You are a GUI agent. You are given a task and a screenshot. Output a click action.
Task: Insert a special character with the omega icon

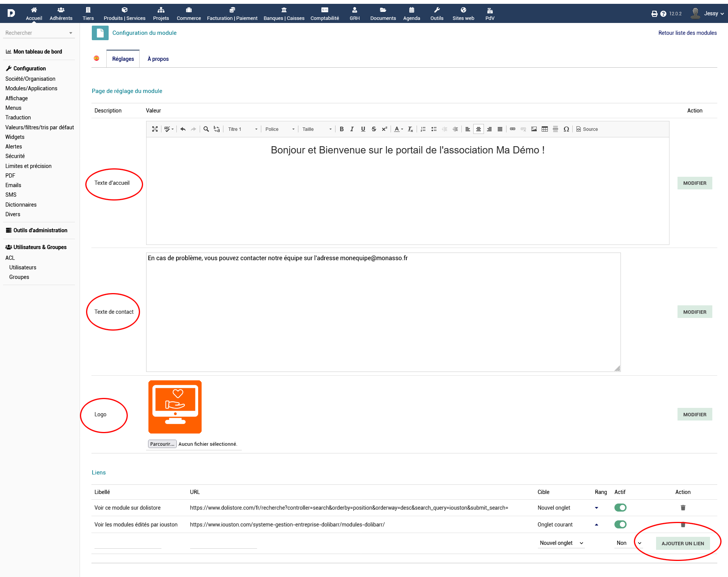[566, 129]
